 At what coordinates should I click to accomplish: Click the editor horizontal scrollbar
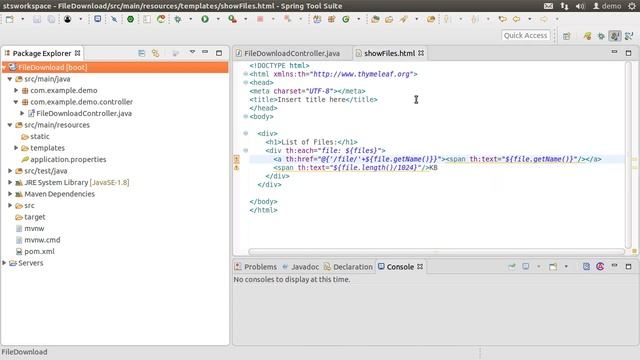436,251
